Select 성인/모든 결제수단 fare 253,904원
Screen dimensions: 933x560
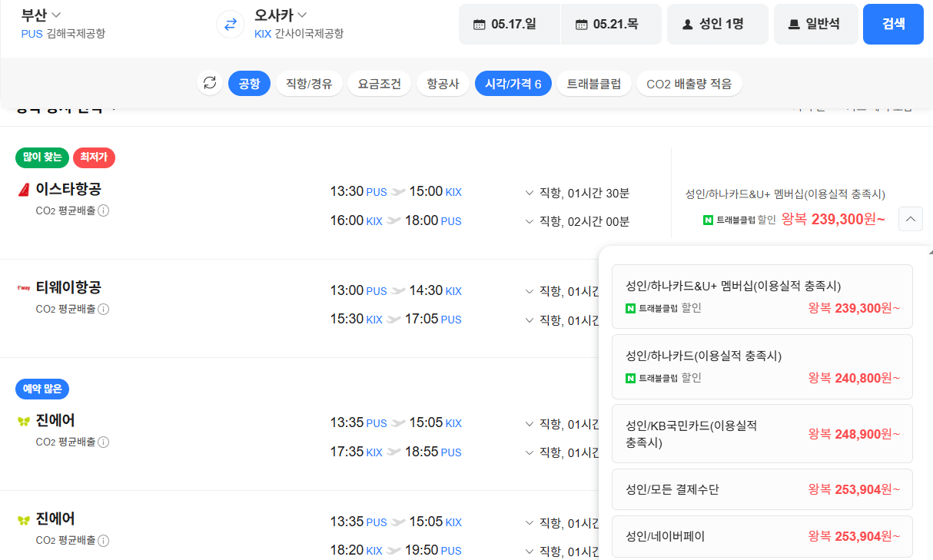pyautogui.click(x=762, y=489)
